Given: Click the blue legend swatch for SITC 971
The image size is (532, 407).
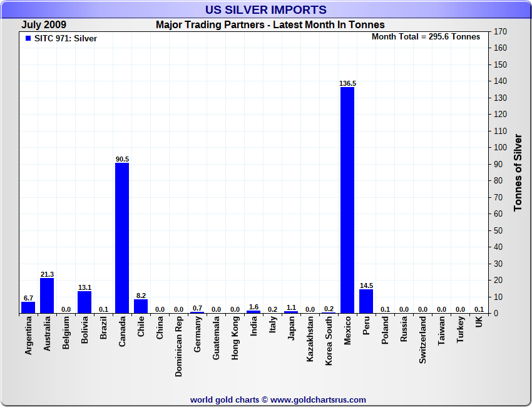Looking at the screenshot, I should point(28,39).
